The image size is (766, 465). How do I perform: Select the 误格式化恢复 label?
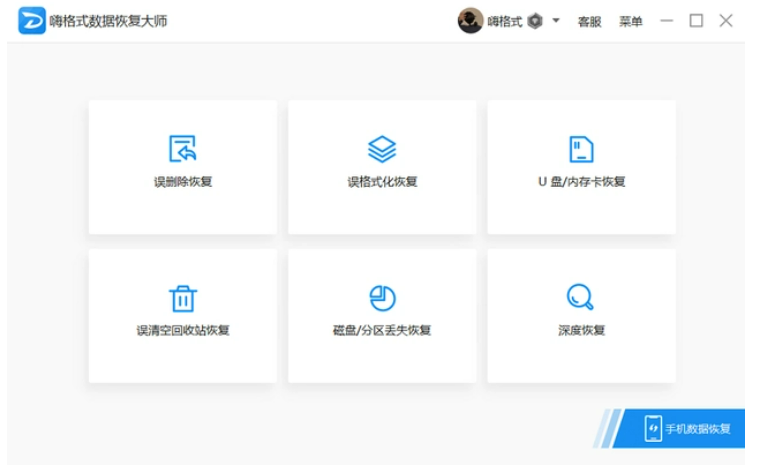tap(382, 182)
